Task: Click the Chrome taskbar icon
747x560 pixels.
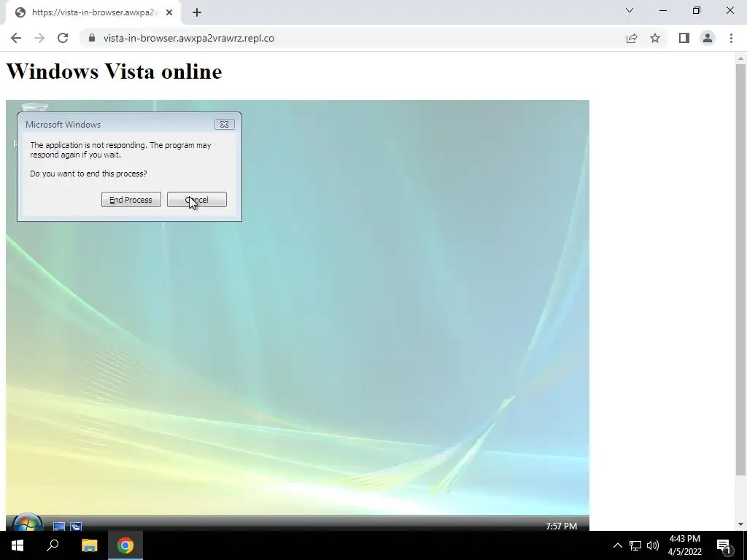Action: (125, 545)
